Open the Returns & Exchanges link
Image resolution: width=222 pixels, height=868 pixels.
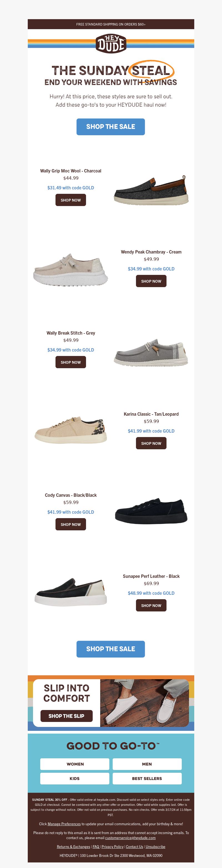click(x=74, y=846)
